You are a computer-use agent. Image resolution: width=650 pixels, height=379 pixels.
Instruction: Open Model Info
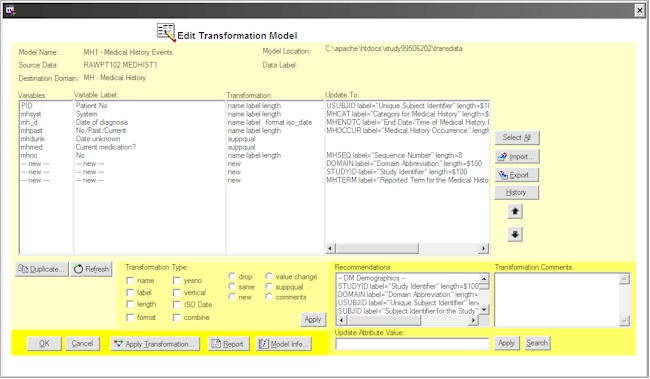click(284, 344)
